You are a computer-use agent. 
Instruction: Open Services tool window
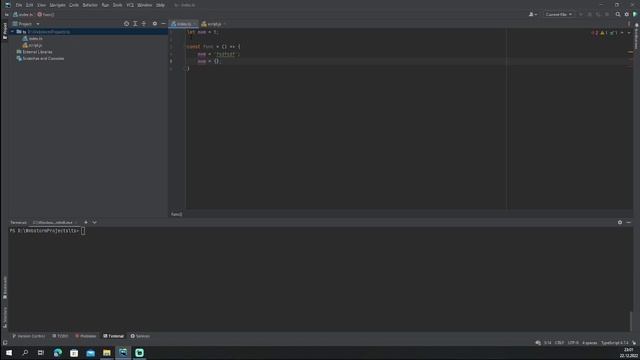point(140,336)
